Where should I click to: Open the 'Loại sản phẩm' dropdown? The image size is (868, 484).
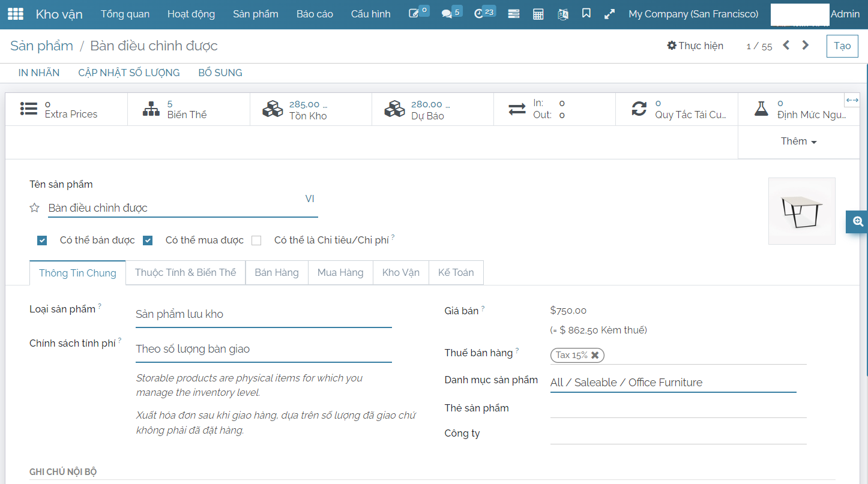(263, 314)
